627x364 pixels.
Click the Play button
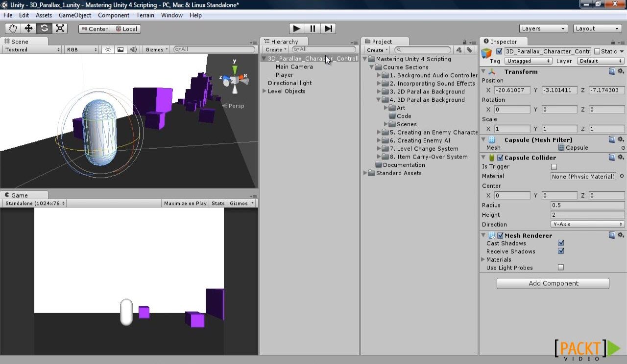pos(296,28)
